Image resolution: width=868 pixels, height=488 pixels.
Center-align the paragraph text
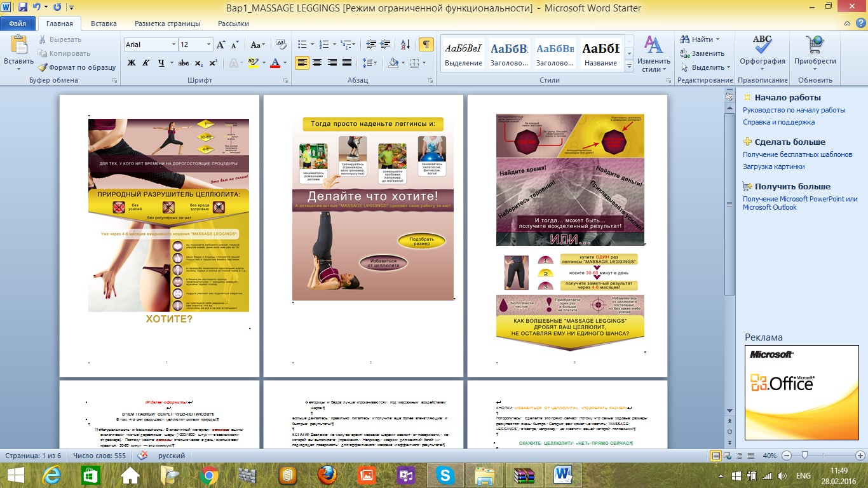pyautogui.click(x=316, y=63)
